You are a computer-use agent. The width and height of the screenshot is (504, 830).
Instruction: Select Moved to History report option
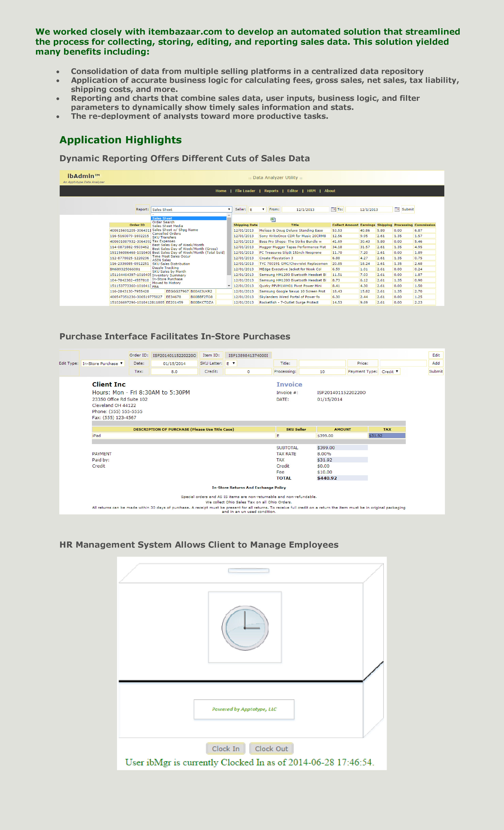189,283
